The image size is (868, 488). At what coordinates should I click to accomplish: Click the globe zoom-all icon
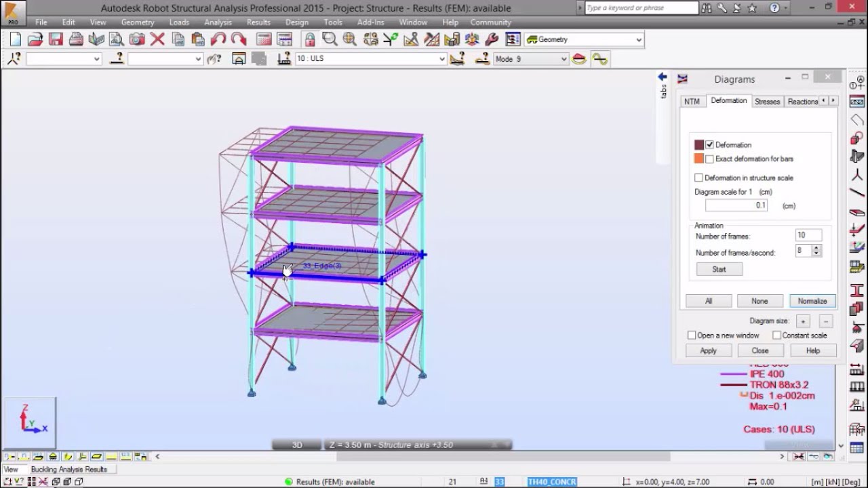coord(350,39)
